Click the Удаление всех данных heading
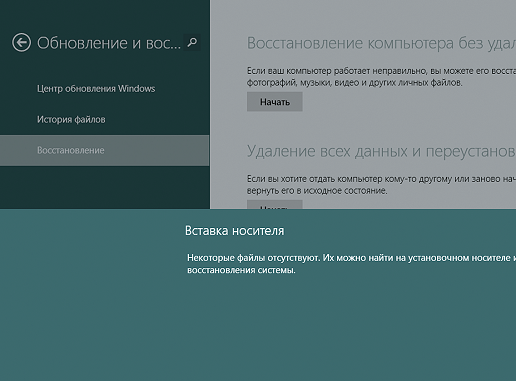Screen dimensions: 516x381 [381, 151]
